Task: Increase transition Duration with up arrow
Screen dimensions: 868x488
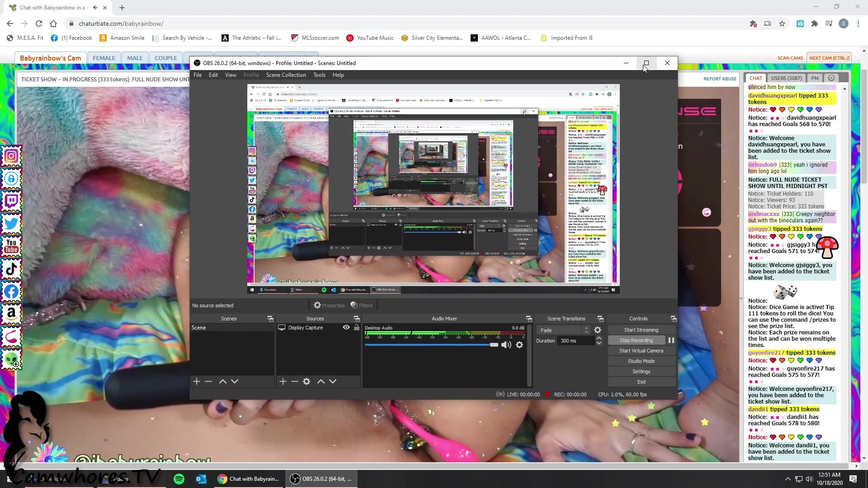Action: click(599, 338)
